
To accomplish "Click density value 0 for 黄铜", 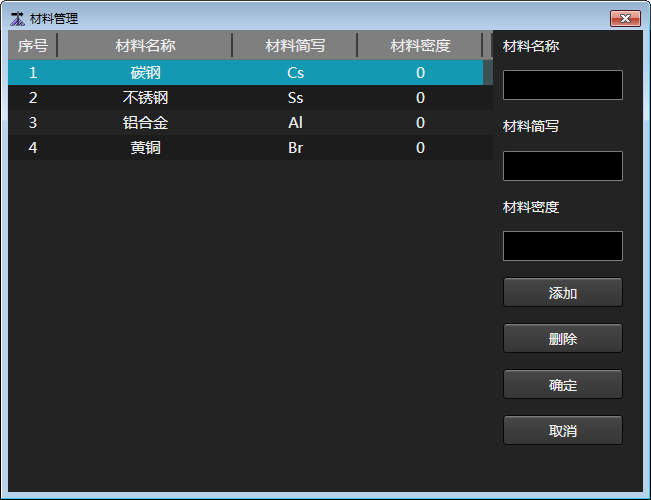I will (420, 147).
